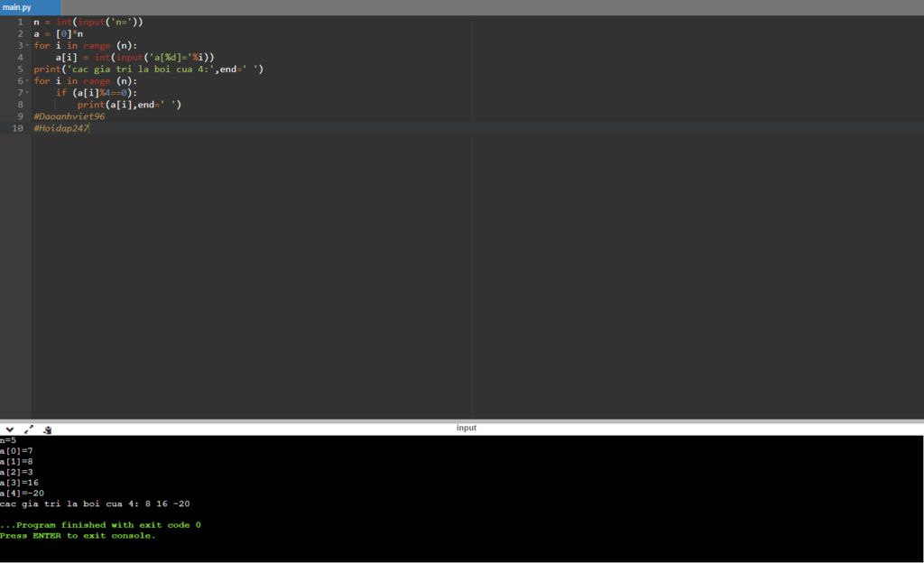Collapse the if block on line 7

27,93
